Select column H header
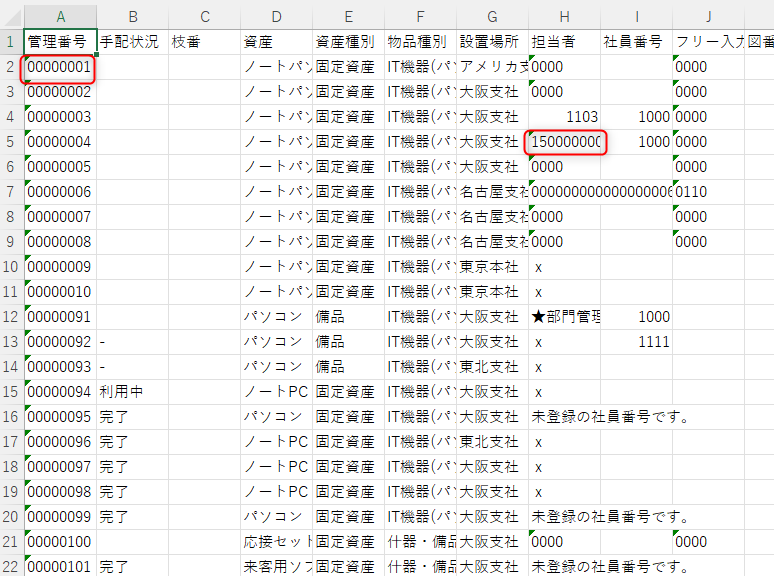The image size is (774, 576). [x=564, y=17]
